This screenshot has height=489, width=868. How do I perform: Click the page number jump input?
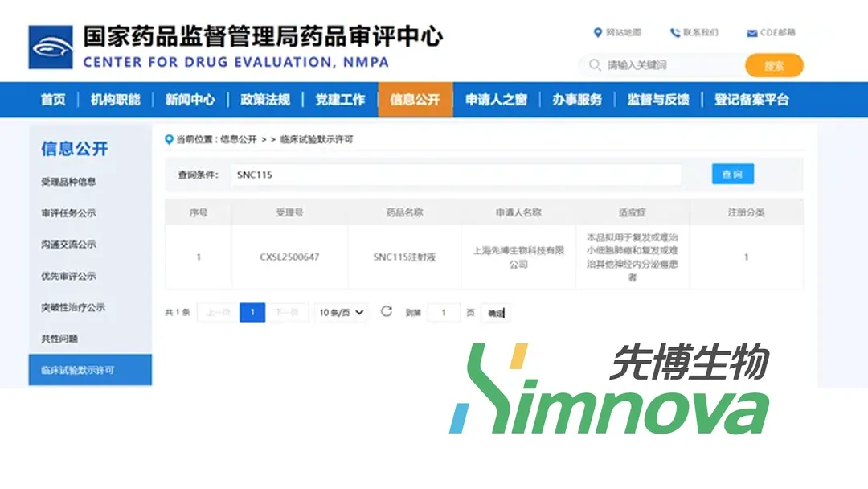[444, 313]
